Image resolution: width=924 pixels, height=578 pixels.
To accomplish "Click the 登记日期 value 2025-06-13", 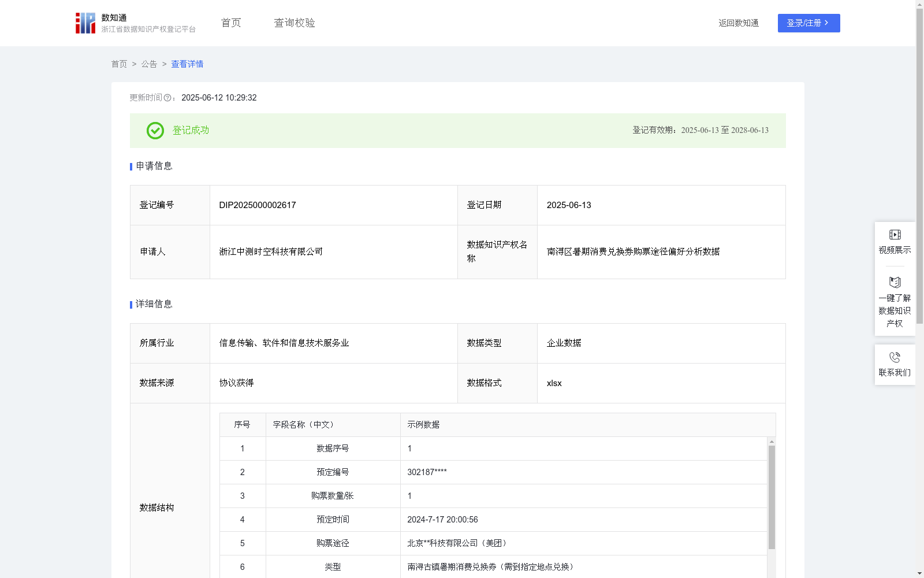I will pyautogui.click(x=569, y=205).
